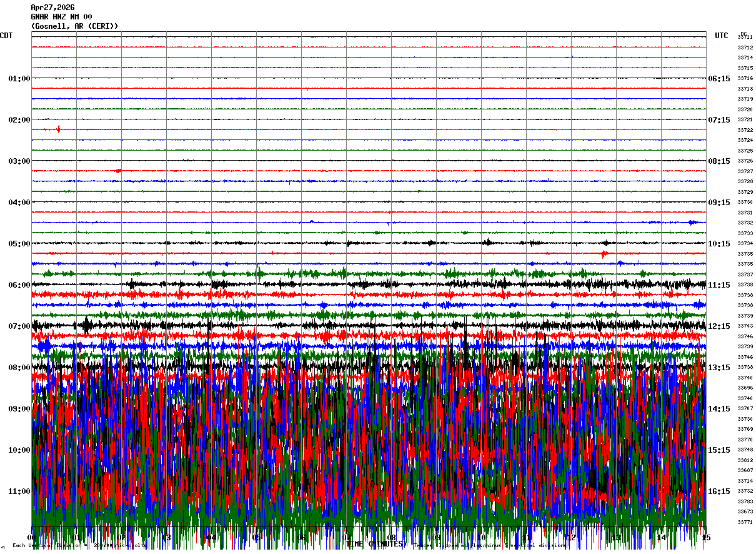Screen dimensions: 756x554
Task: Click the DC offset value 33718
Action: coord(745,89)
